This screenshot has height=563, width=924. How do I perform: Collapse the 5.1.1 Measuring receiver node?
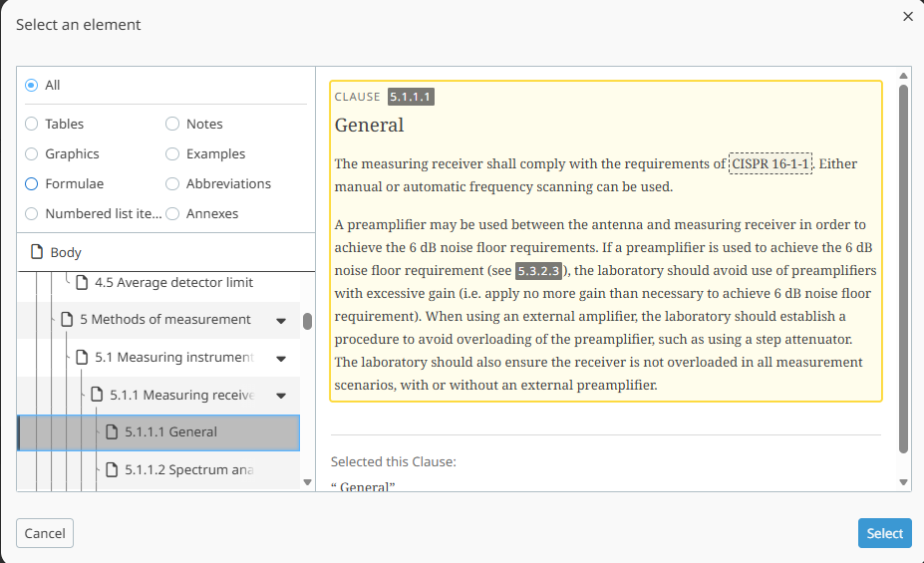click(x=281, y=397)
